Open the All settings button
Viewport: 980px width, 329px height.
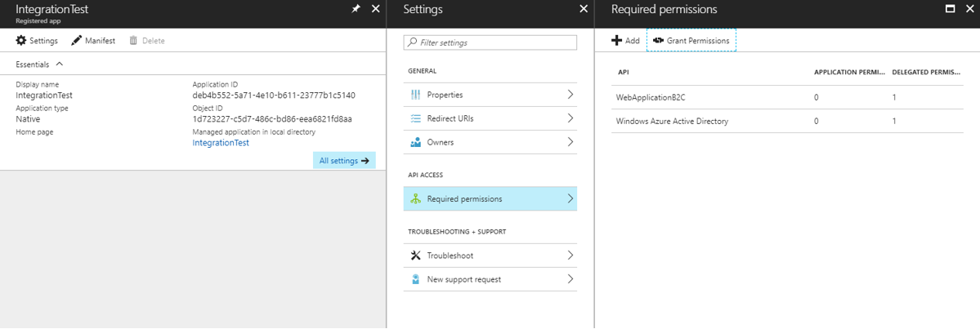coord(344,161)
